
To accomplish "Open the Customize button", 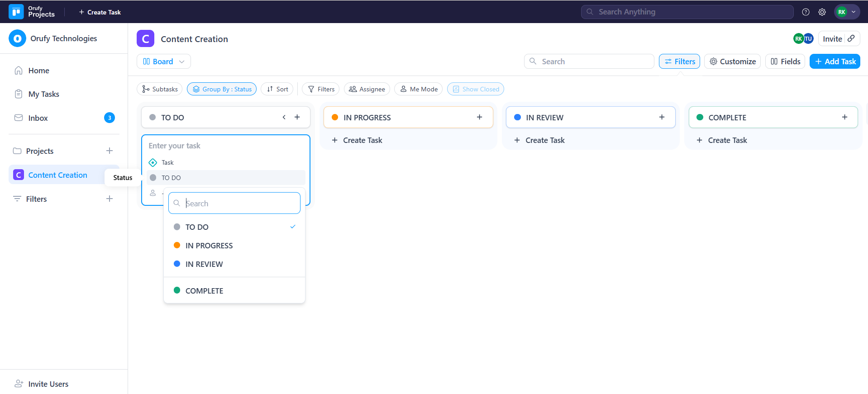I will 732,62.
